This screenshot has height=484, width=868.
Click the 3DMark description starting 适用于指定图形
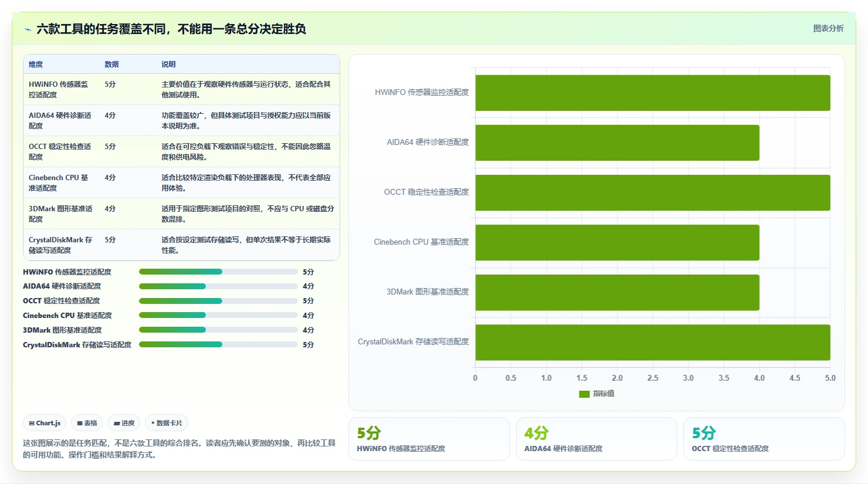pyautogui.click(x=248, y=214)
